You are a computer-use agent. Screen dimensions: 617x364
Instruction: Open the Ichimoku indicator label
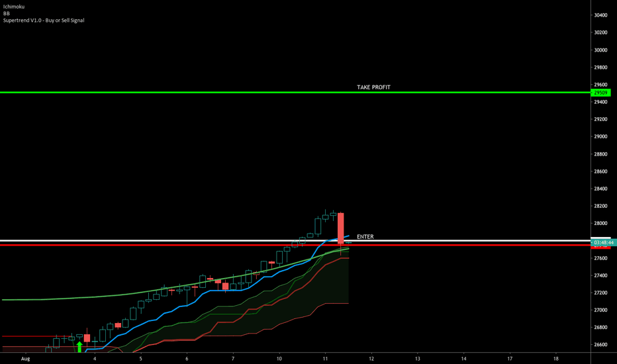point(14,7)
